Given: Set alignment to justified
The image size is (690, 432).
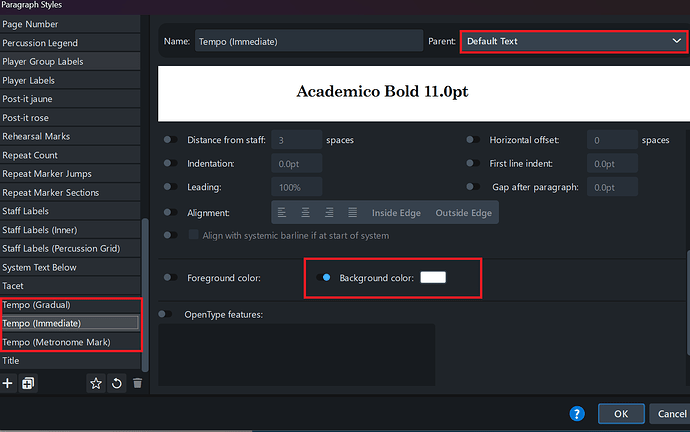Looking at the screenshot, I should [x=352, y=213].
